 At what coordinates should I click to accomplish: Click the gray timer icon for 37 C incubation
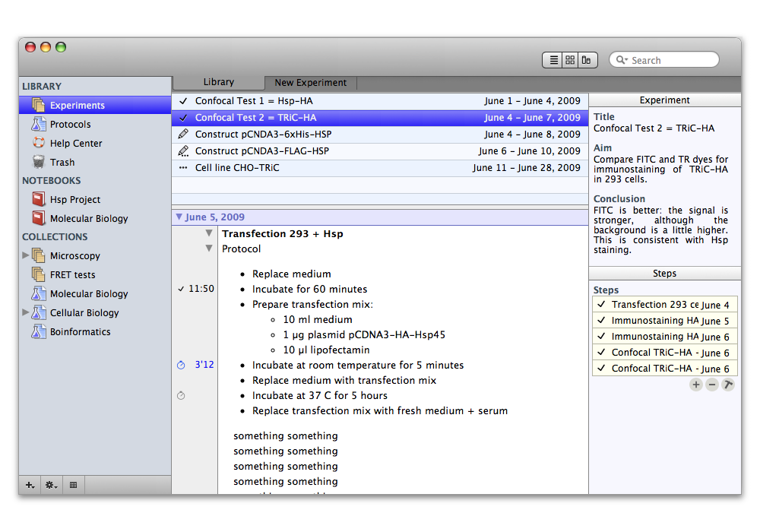tap(181, 395)
